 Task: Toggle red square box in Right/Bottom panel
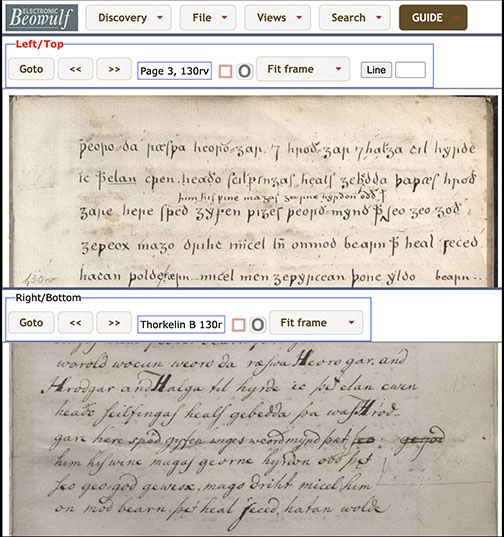point(239,325)
